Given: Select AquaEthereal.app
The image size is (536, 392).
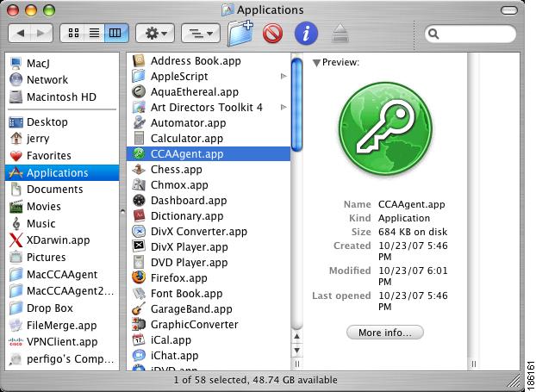Looking at the screenshot, I should click(x=209, y=92).
